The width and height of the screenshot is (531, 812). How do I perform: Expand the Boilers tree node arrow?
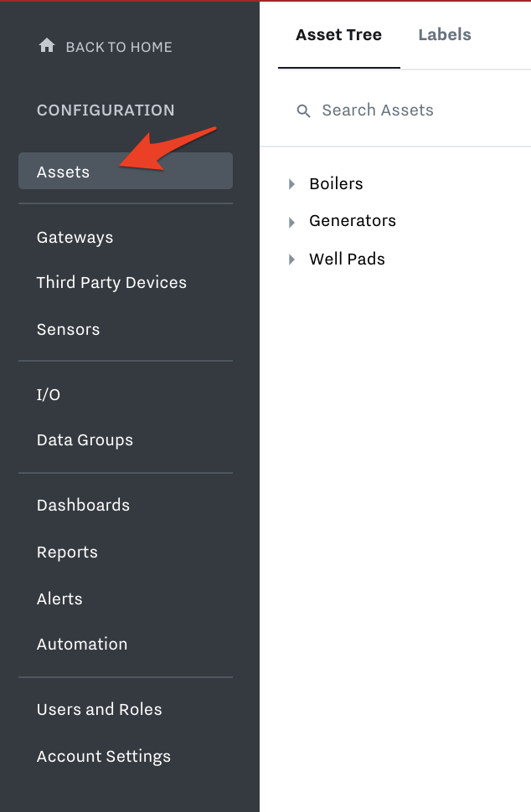[x=291, y=184]
